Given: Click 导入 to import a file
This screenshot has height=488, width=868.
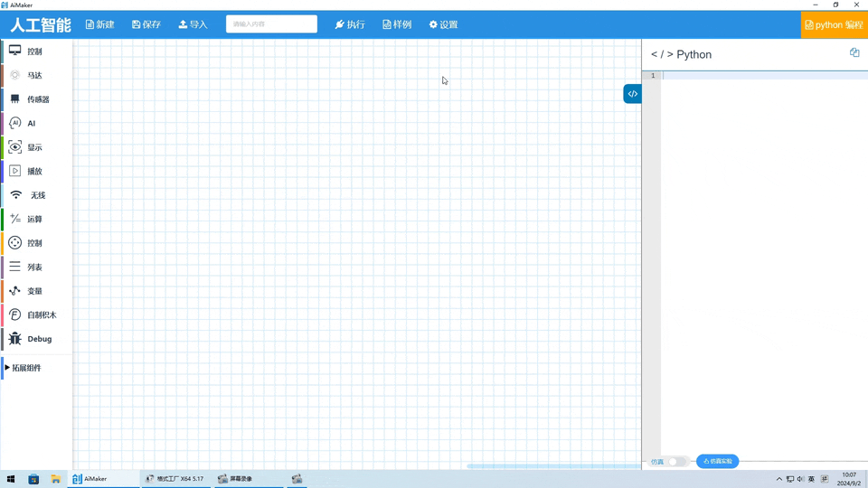Looking at the screenshot, I should coord(193,24).
